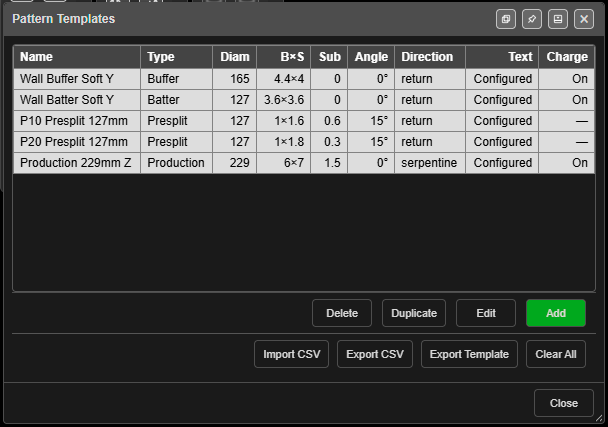Click the resize grip at the dialog corner

(x=599, y=418)
